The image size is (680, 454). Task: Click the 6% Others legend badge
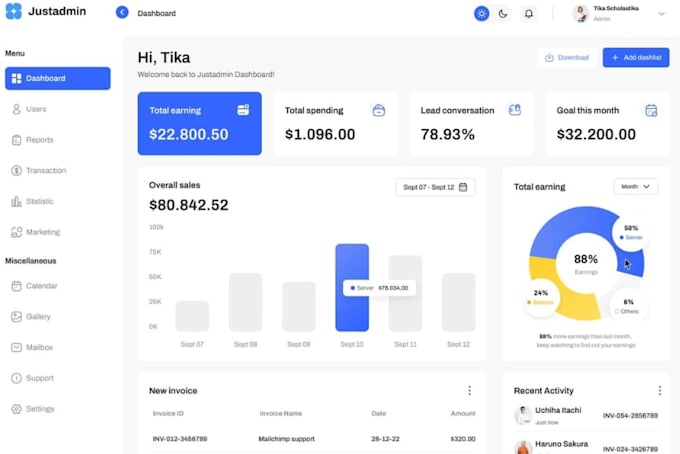pos(628,306)
